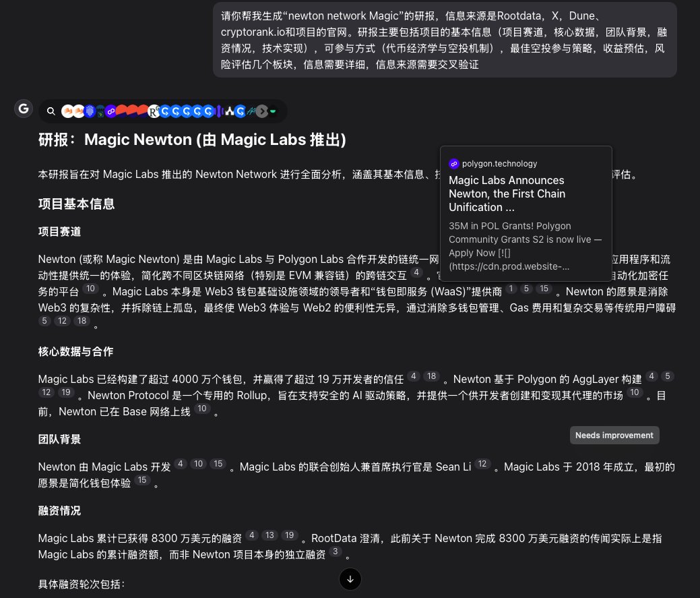Click the subheading 项目赛道
The height and width of the screenshot is (598, 700).
tap(59, 231)
